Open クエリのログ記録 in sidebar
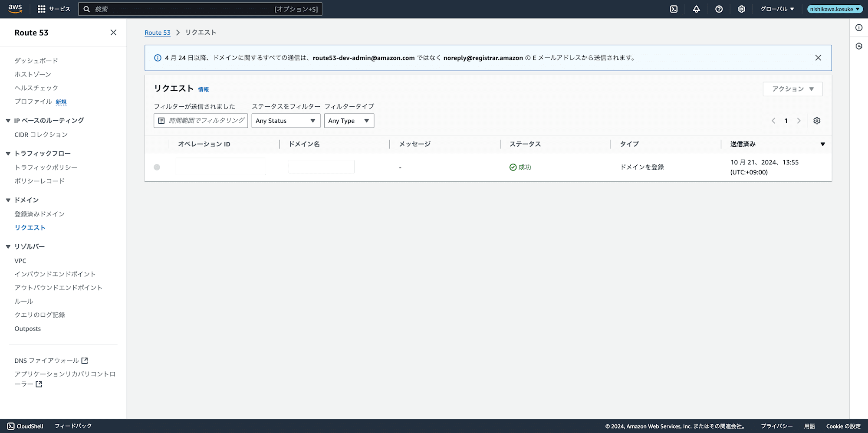The width and height of the screenshot is (868, 433). pyautogui.click(x=39, y=315)
